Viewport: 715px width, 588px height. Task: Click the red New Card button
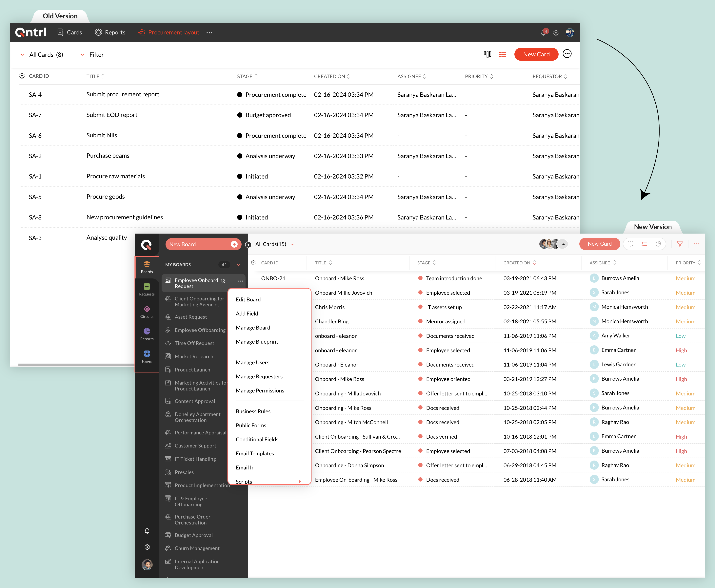[536, 54]
